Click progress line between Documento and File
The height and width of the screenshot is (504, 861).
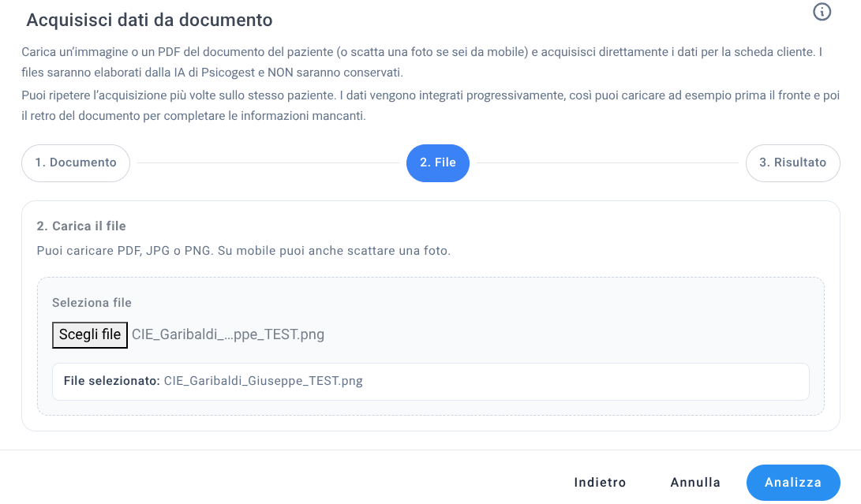(x=268, y=163)
